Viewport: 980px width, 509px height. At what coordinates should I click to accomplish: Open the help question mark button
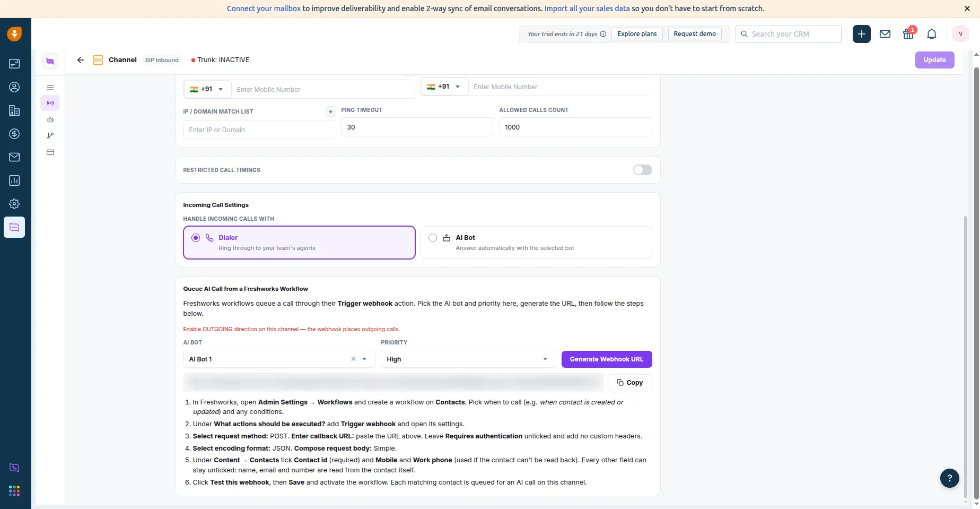(950, 478)
